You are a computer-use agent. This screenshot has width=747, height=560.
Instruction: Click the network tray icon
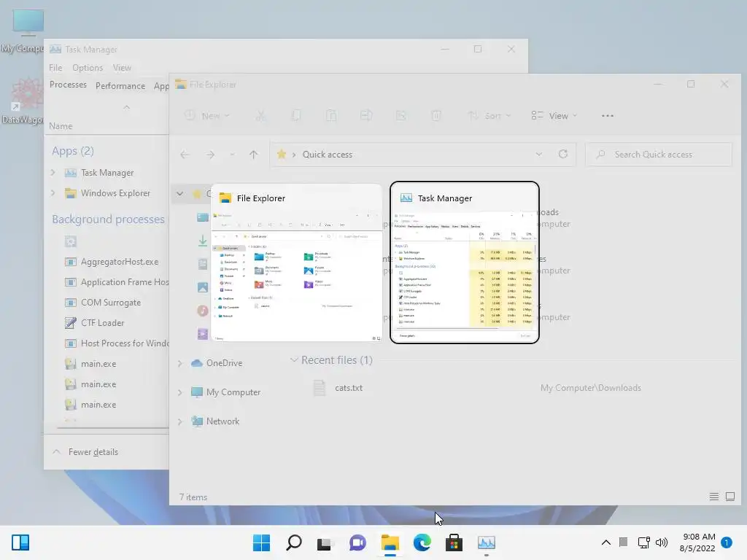pyautogui.click(x=643, y=542)
